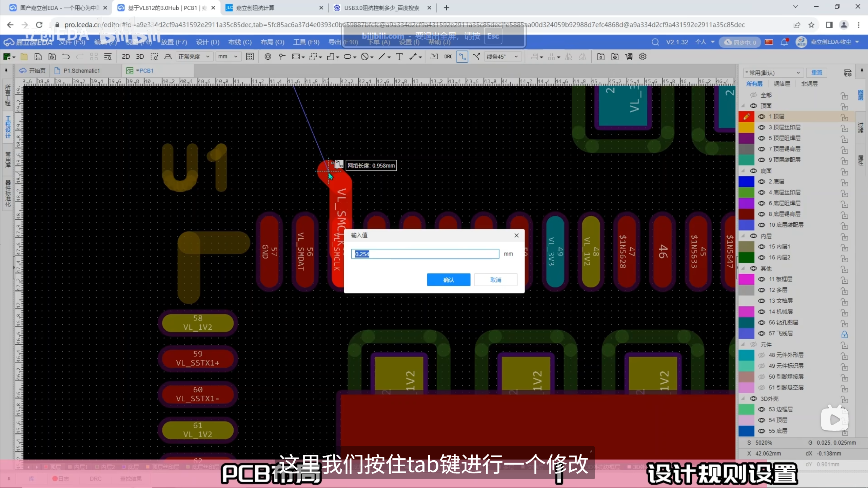Toggle the eye icon for 15 内层1
Image resolution: width=868 pixels, height=488 pixels.
762,247
